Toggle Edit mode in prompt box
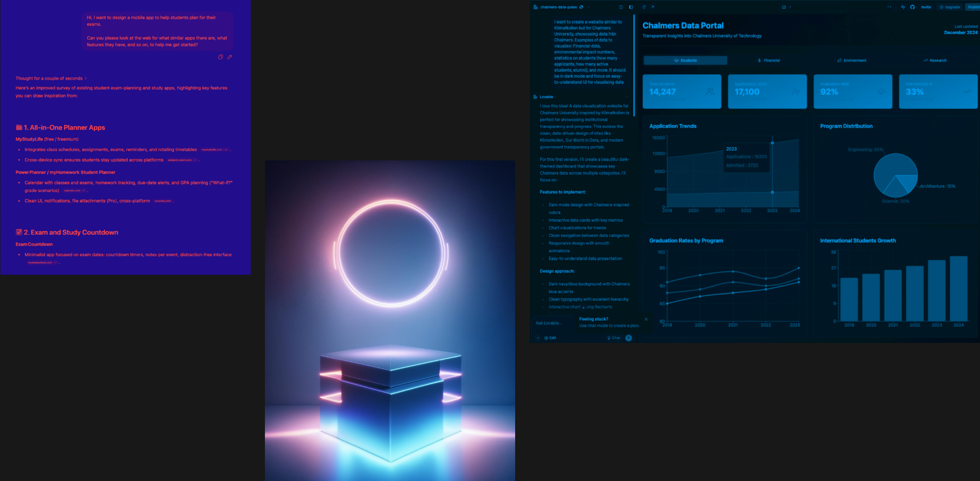This screenshot has width=980, height=481. pyautogui.click(x=550, y=338)
